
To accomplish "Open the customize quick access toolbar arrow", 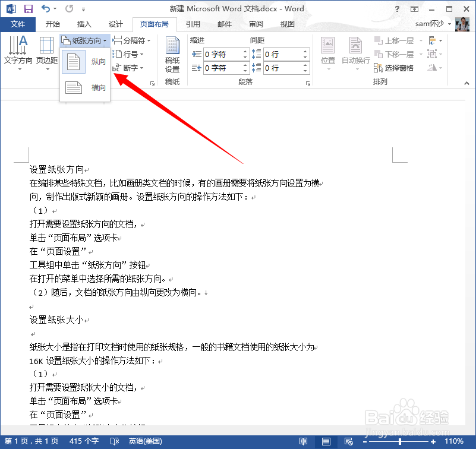I will tap(83, 10).
